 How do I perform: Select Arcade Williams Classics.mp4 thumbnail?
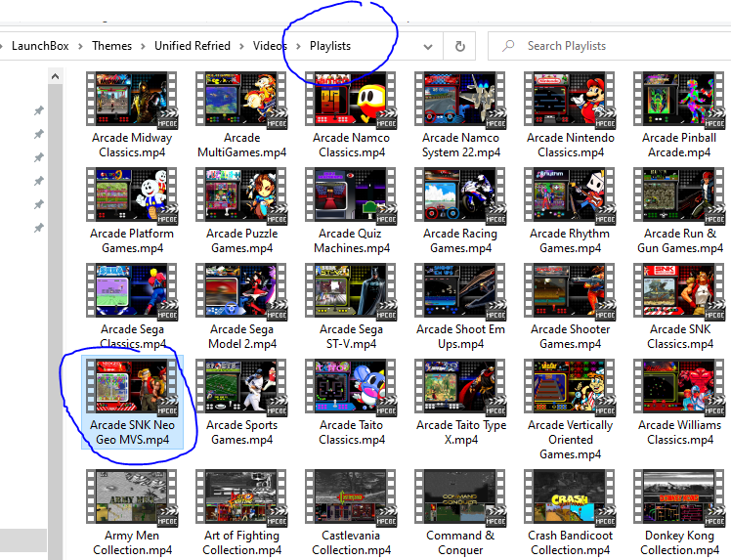coord(679,386)
